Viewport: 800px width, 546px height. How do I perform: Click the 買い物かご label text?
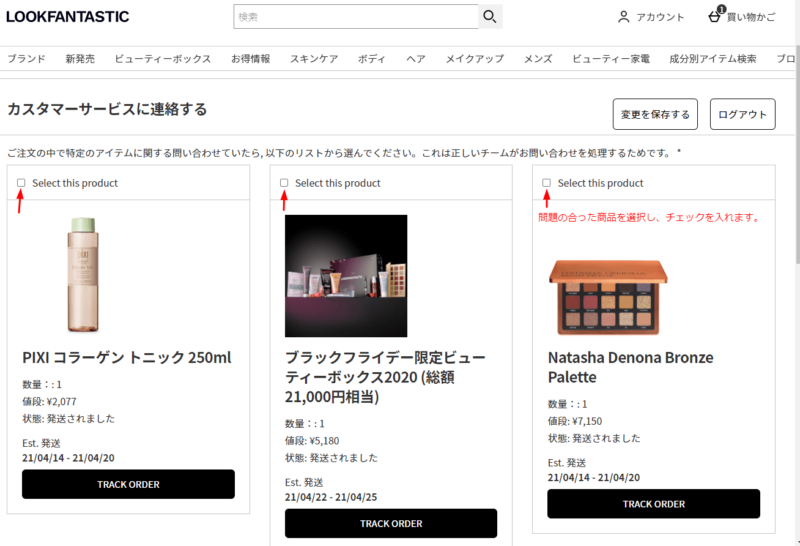tap(751, 17)
